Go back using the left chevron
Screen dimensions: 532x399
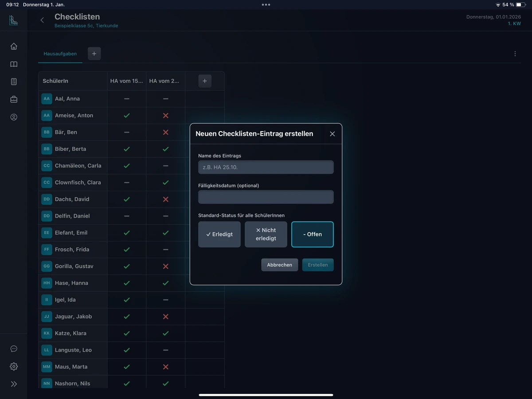pos(42,20)
